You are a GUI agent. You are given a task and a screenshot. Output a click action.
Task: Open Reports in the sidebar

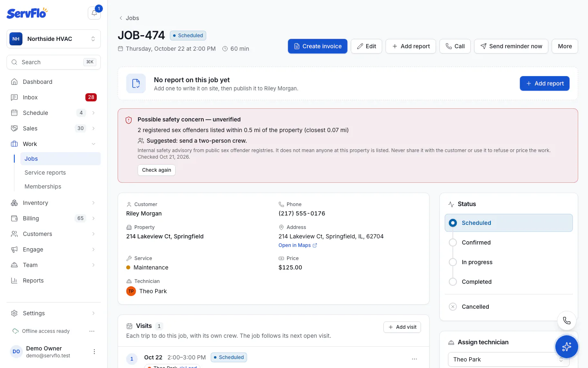[x=53, y=280]
